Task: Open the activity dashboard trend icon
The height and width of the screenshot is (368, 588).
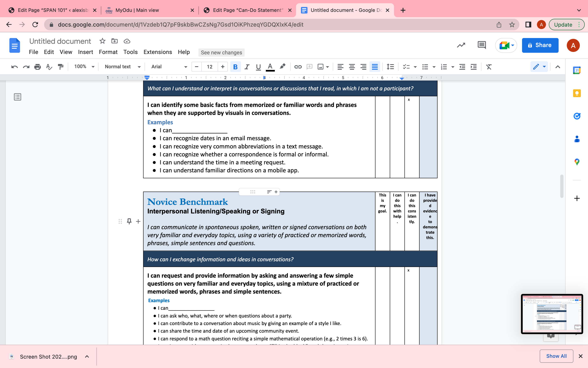Action: [461, 45]
